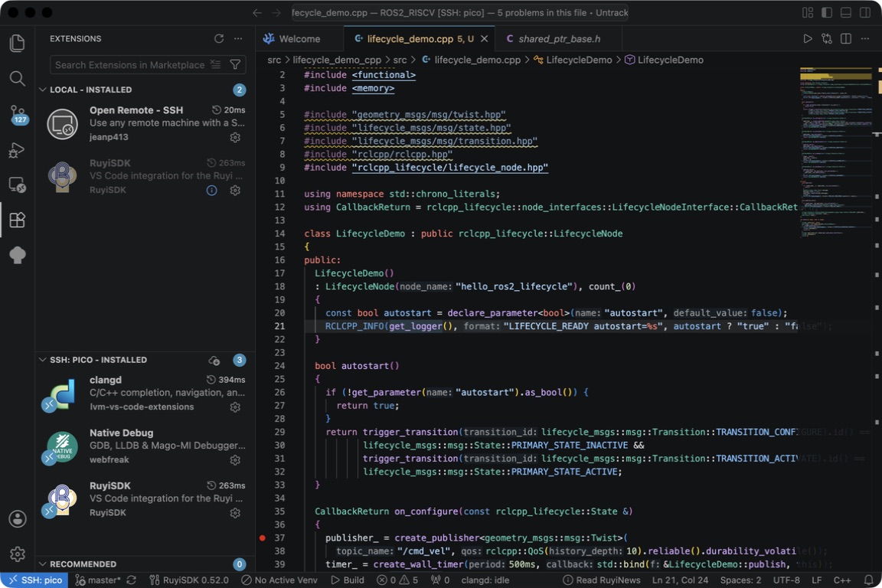This screenshot has width=882, height=588.
Task: Open the Manage gear in the activity bar
Action: pyautogui.click(x=18, y=554)
